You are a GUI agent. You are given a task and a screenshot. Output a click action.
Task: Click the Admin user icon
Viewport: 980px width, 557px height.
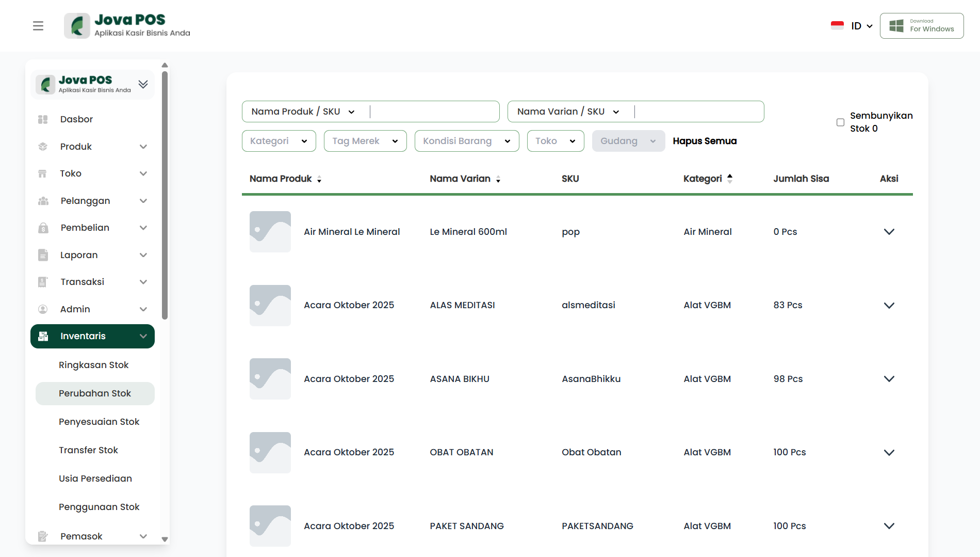click(x=43, y=309)
